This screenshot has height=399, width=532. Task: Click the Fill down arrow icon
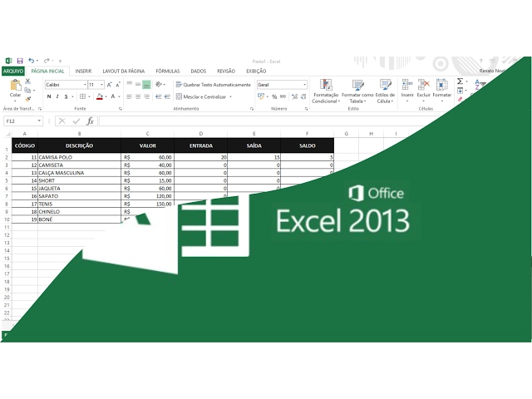(x=460, y=91)
